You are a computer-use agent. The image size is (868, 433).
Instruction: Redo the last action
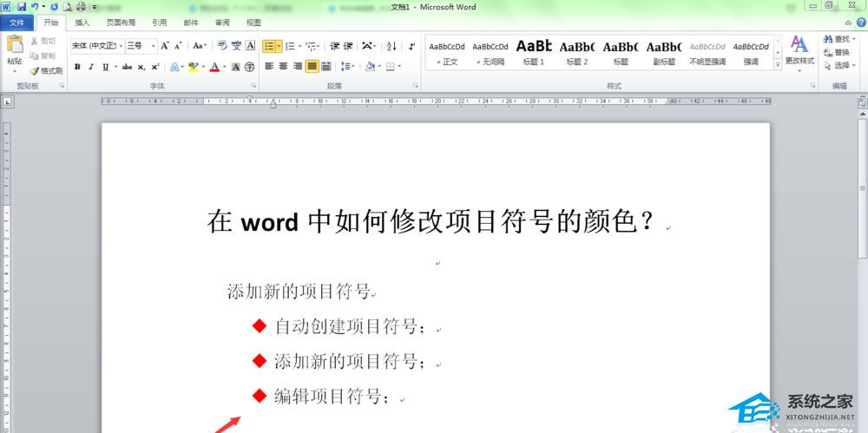54,7
